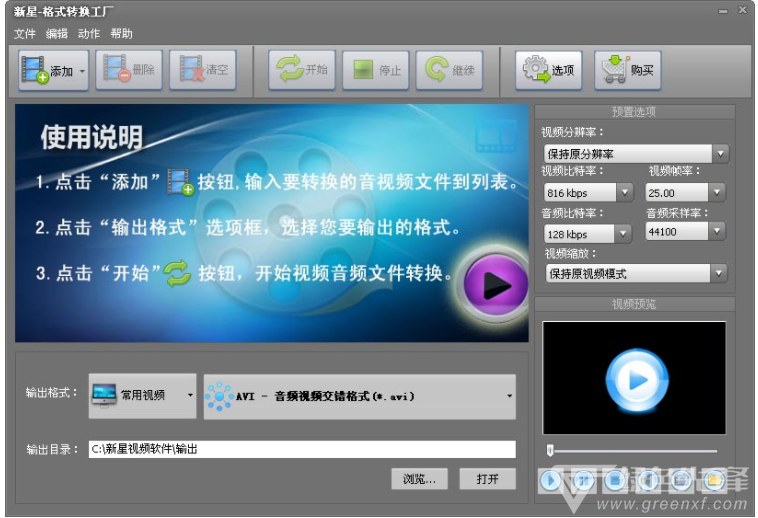Image resolution: width=758 pixels, height=518 pixels.
Task: Click the 输出格式： label
Action: tap(51, 393)
